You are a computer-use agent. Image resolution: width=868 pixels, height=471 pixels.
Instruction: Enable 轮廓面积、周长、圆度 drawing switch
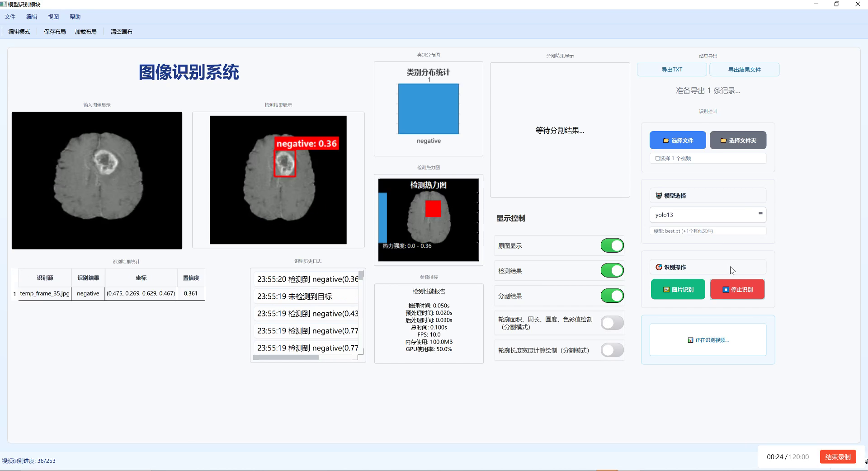tap(612, 323)
